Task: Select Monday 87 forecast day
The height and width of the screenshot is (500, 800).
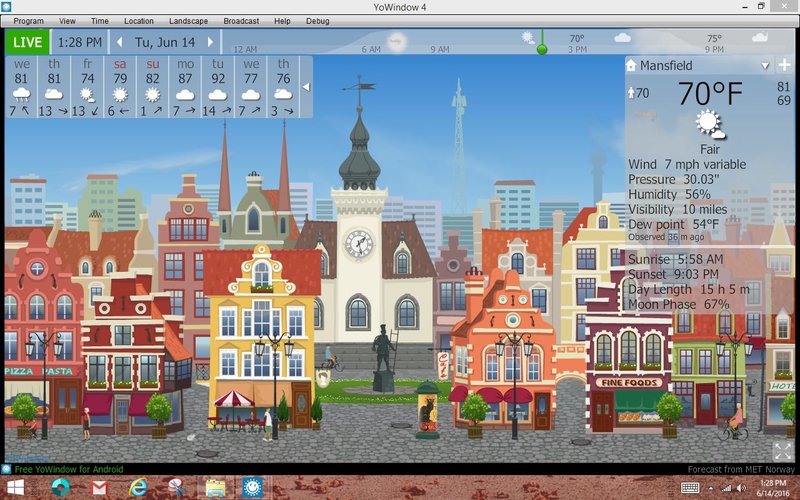Action: [185, 87]
